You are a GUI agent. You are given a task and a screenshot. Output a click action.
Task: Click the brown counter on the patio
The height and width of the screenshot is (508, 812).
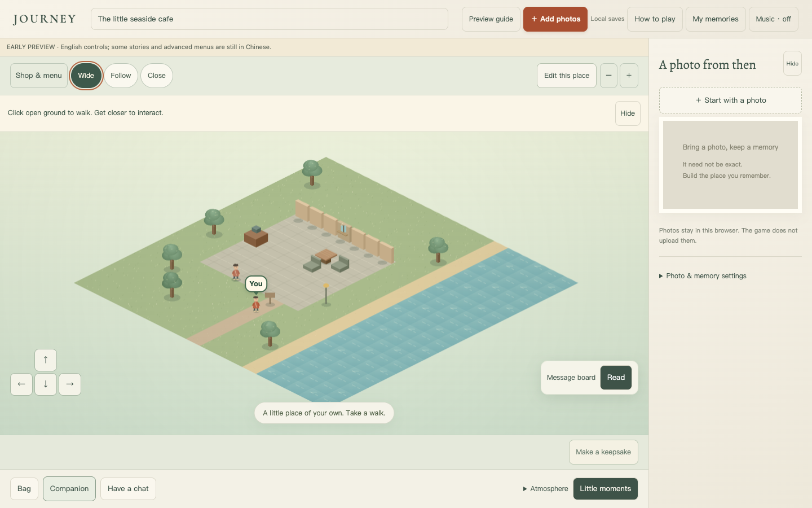click(x=256, y=236)
